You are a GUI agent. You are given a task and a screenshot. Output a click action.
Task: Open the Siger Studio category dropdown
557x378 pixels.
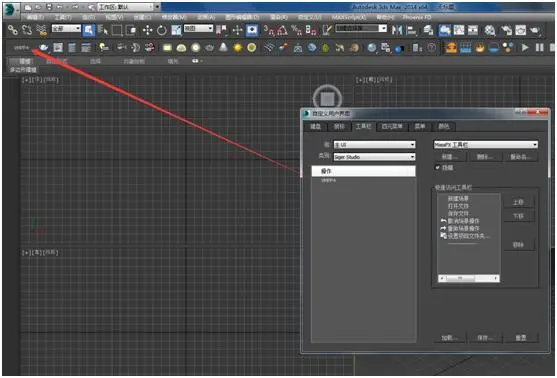pyautogui.click(x=374, y=157)
